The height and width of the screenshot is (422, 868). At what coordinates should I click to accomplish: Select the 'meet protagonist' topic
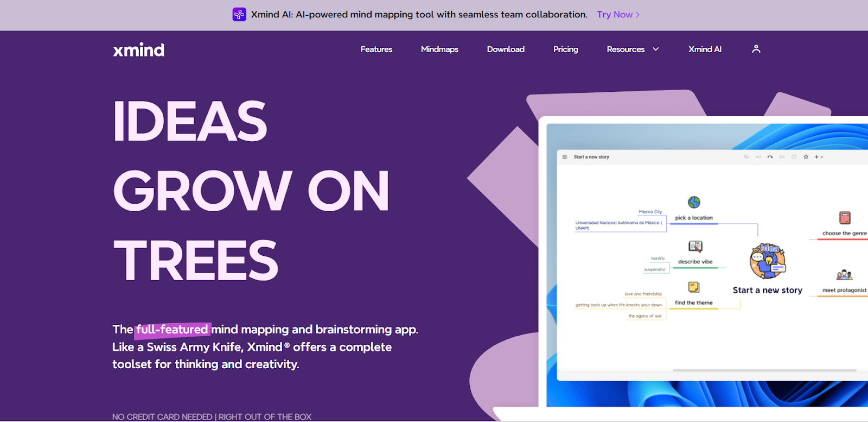[844, 291]
